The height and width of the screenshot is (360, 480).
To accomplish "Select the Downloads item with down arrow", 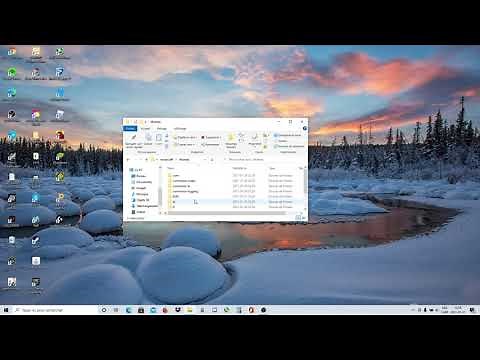I will point(144,206).
